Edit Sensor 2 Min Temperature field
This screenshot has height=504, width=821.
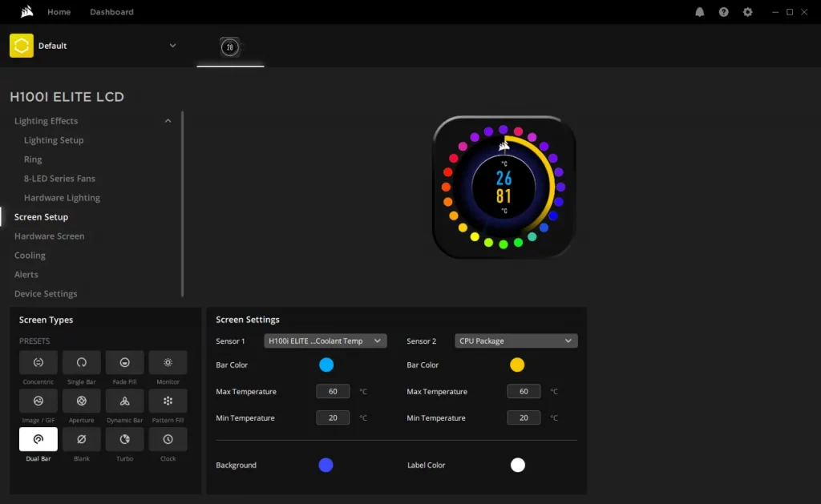click(x=524, y=417)
